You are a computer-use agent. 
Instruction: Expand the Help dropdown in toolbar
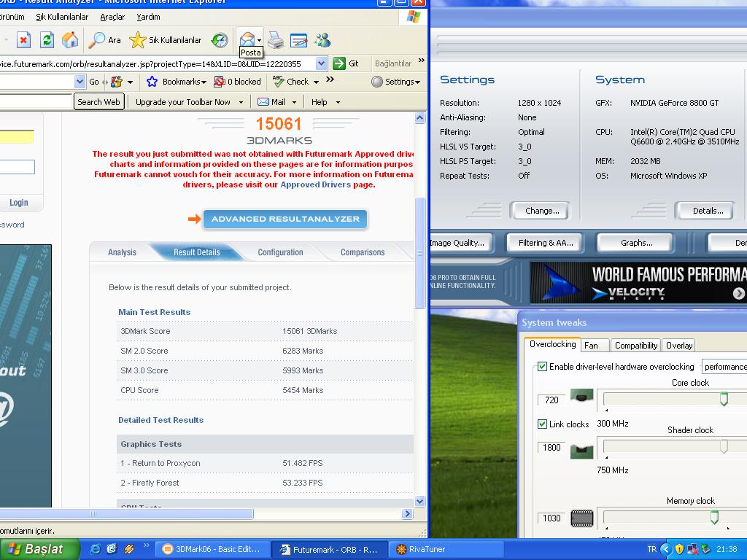pos(338,102)
